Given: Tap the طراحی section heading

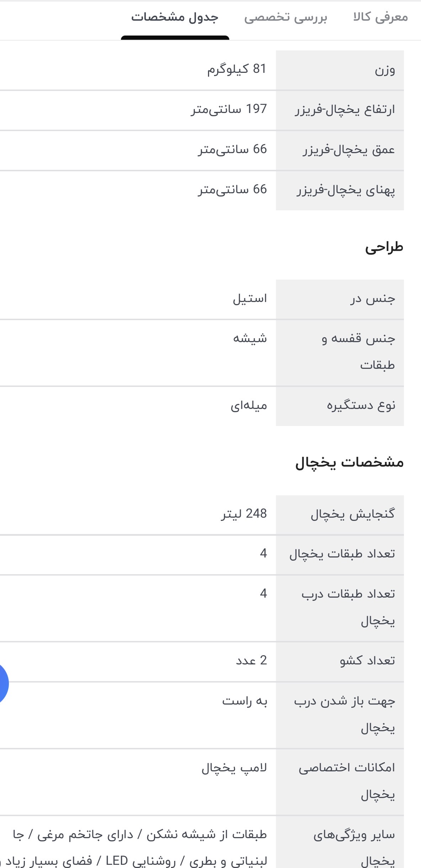Looking at the screenshot, I should (x=384, y=247).
